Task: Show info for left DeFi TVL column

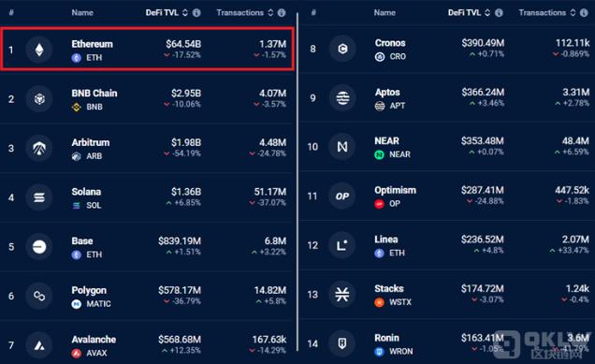Action: pos(196,13)
